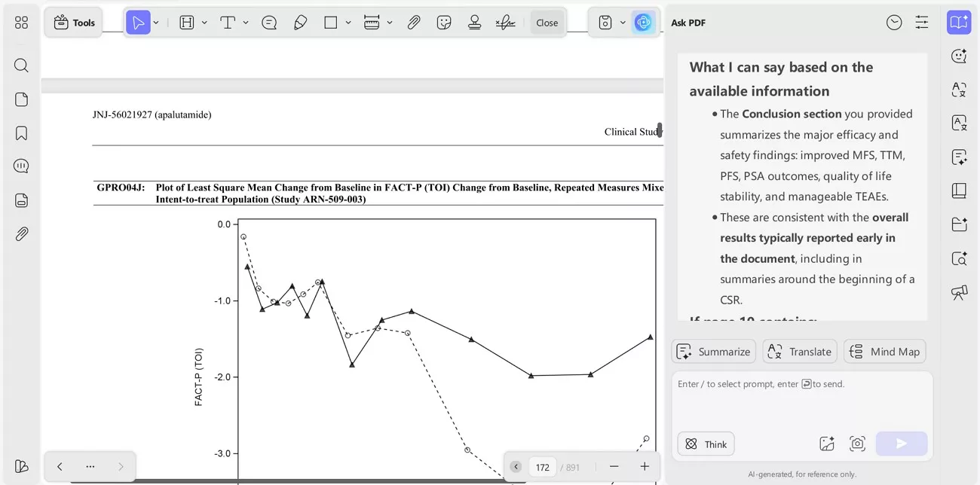
Task: Toggle the AI assistant panel icon
Action: 643,22
